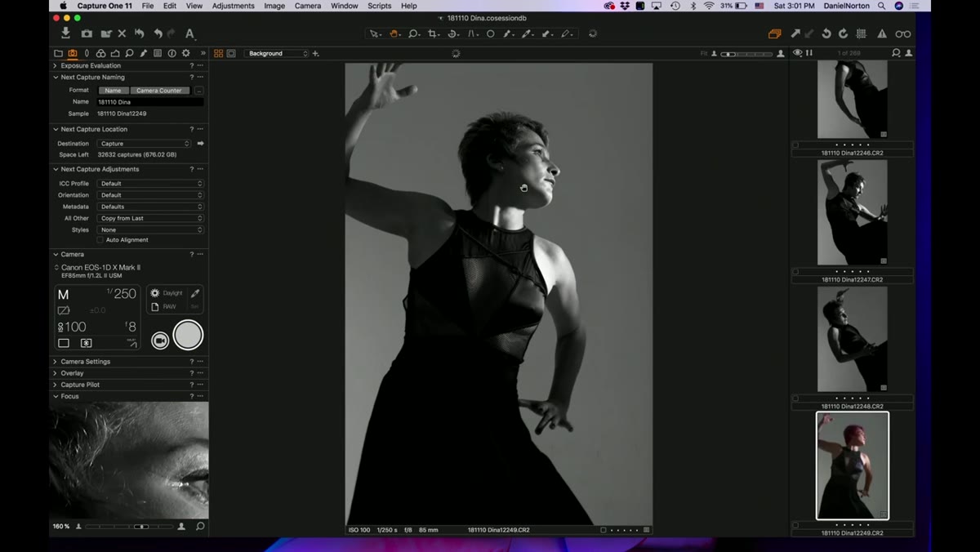Viewport: 980px width, 552px height.
Task: Open the Background layer dropdown
Action: [x=278, y=53]
